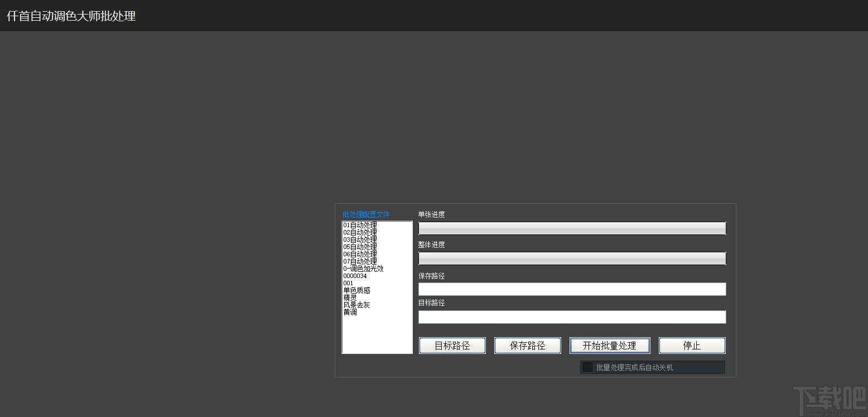The height and width of the screenshot is (417, 868).
Task: Select 单色质感 preset
Action: [x=356, y=290]
